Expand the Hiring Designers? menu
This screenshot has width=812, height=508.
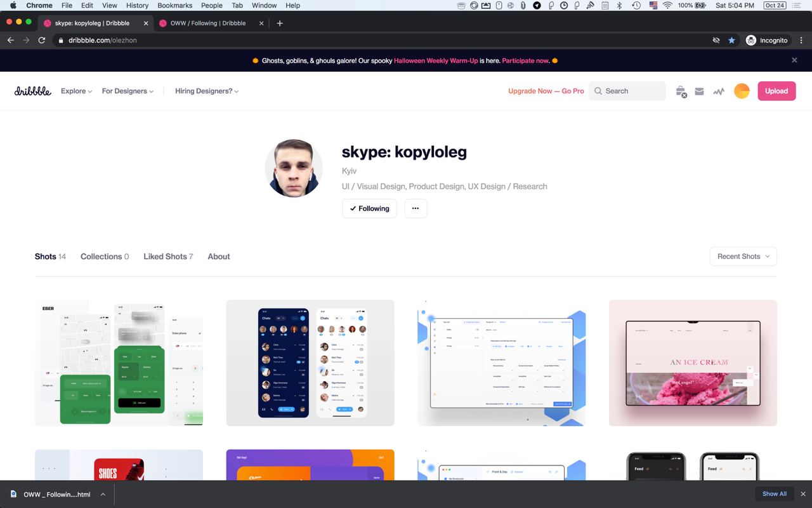207,91
